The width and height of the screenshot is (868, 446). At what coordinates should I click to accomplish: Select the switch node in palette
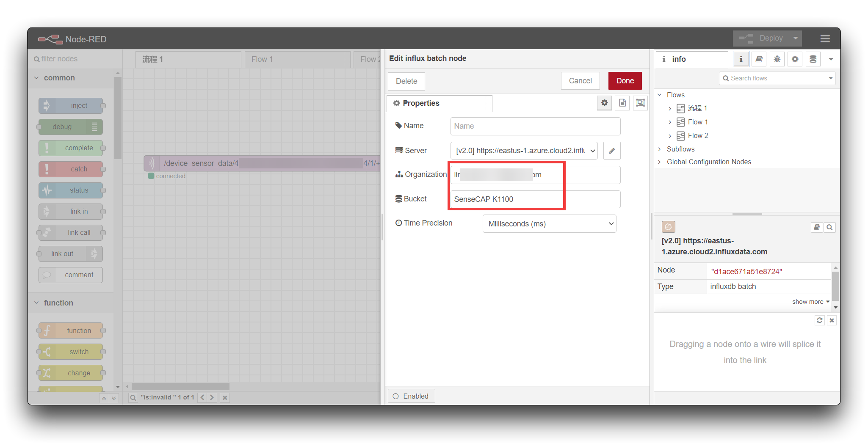pyautogui.click(x=71, y=352)
